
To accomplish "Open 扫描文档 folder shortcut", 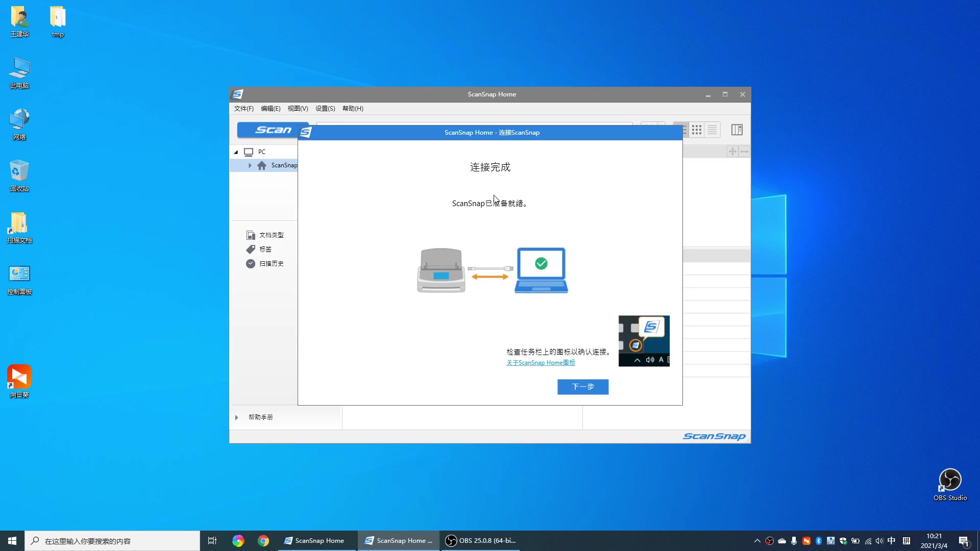I will [x=19, y=228].
